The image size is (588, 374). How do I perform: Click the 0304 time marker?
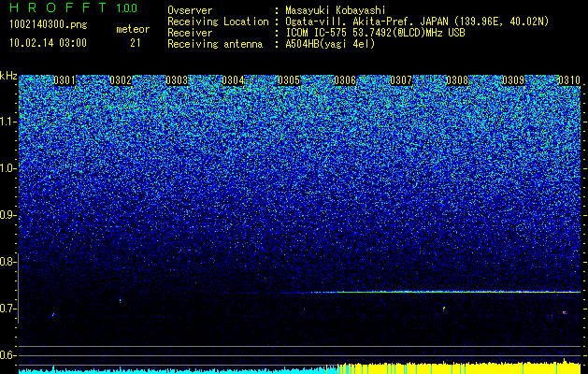[x=233, y=80]
